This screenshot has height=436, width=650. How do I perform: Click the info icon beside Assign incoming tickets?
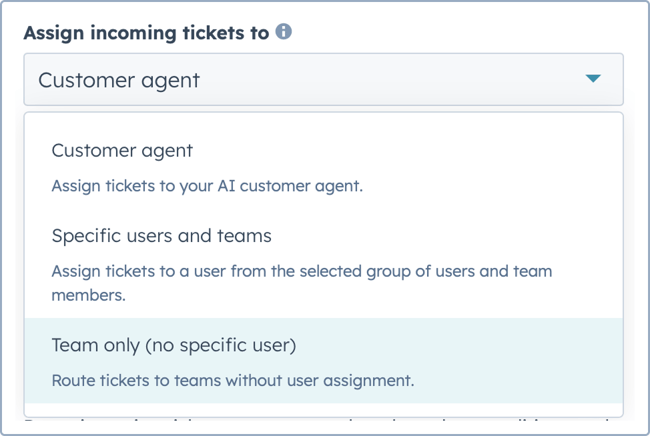click(x=284, y=31)
